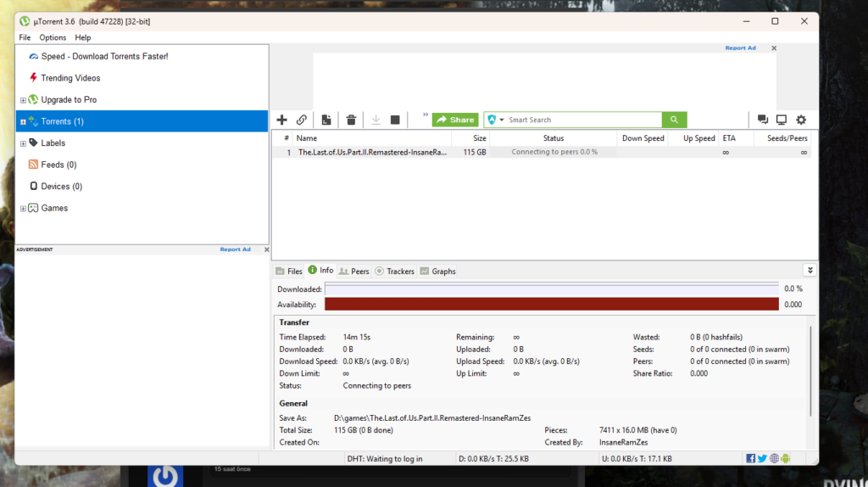Click the D: 0.0 KB/s status bar entry
The image size is (868, 487).
tap(493, 459)
